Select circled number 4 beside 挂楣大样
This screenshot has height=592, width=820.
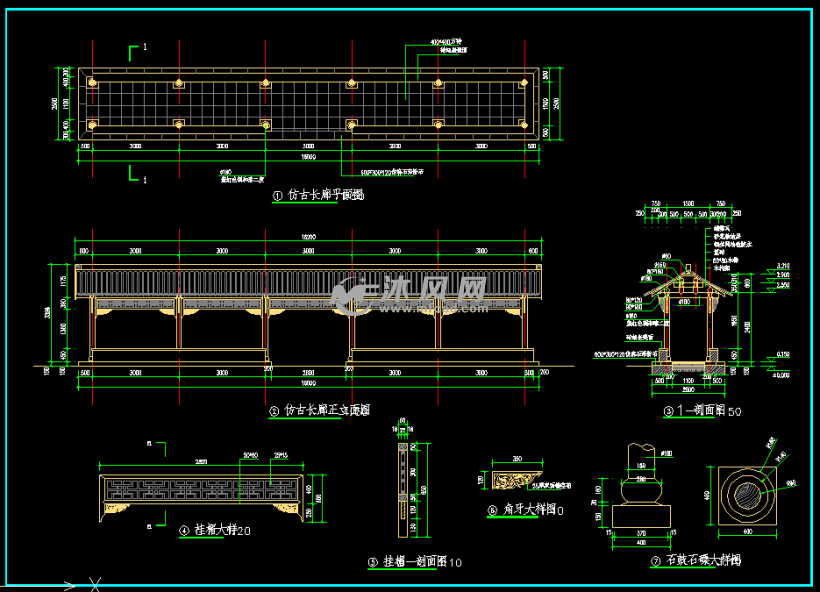point(184,530)
